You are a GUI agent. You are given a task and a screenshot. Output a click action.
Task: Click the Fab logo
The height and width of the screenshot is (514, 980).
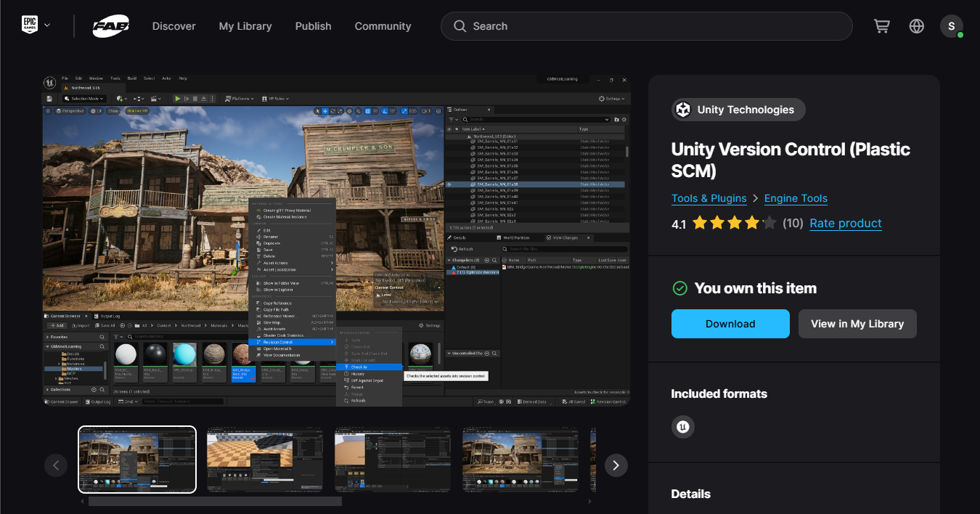[x=111, y=27]
